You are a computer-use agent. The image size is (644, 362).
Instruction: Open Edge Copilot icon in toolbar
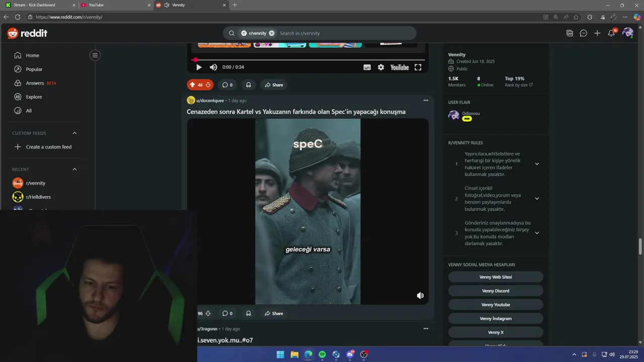point(636,17)
